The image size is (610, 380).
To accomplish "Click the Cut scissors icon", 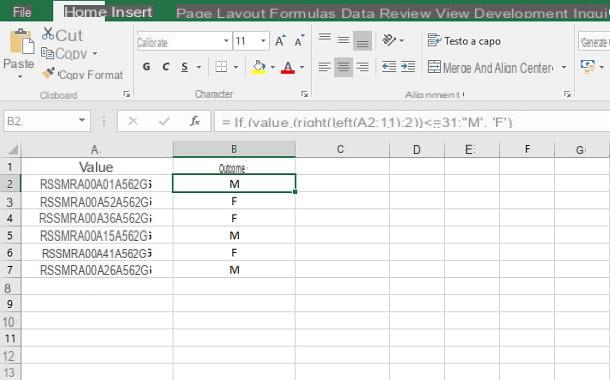I will [x=47, y=34].
